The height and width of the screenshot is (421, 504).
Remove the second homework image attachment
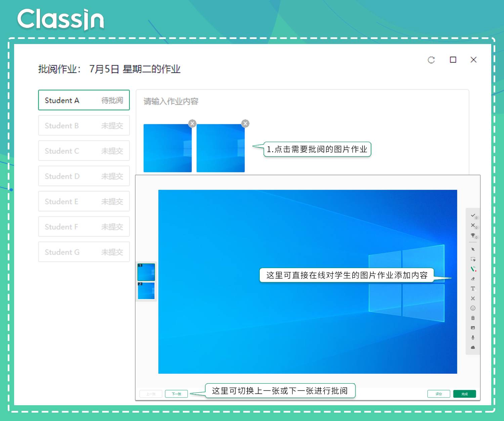pyautogui.click(x=246, y=123)
